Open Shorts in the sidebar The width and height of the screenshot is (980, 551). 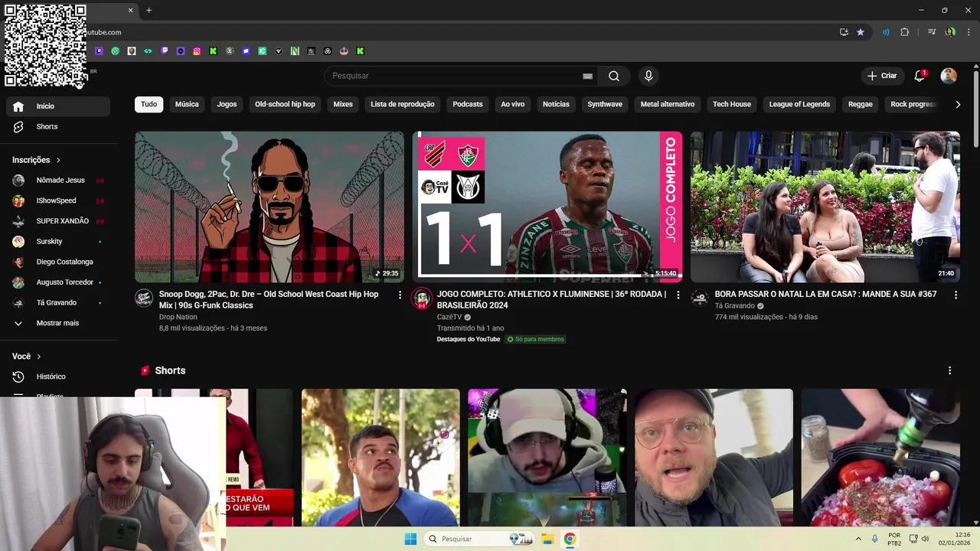point(58,126)
